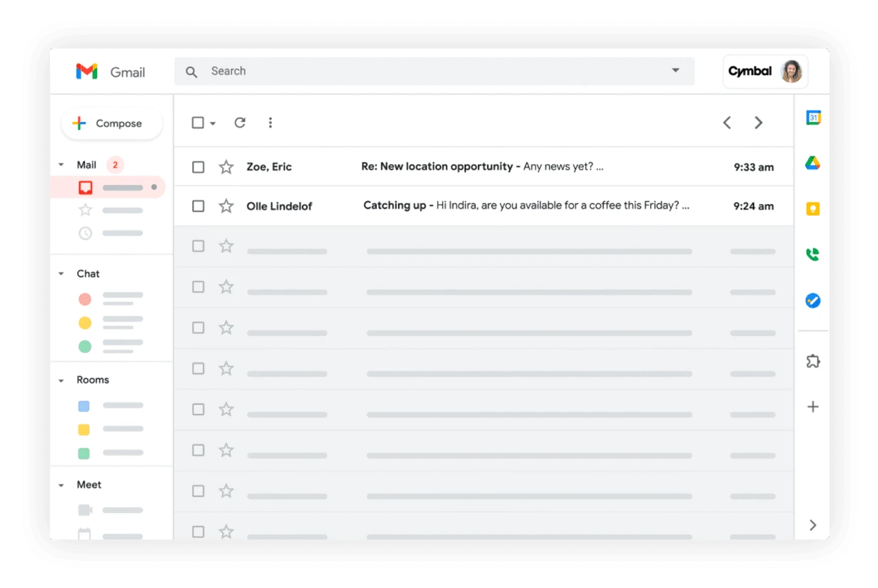Open advanced search options dropdown
The width and height of the screenshot is (878, 588).
[675, 71]
